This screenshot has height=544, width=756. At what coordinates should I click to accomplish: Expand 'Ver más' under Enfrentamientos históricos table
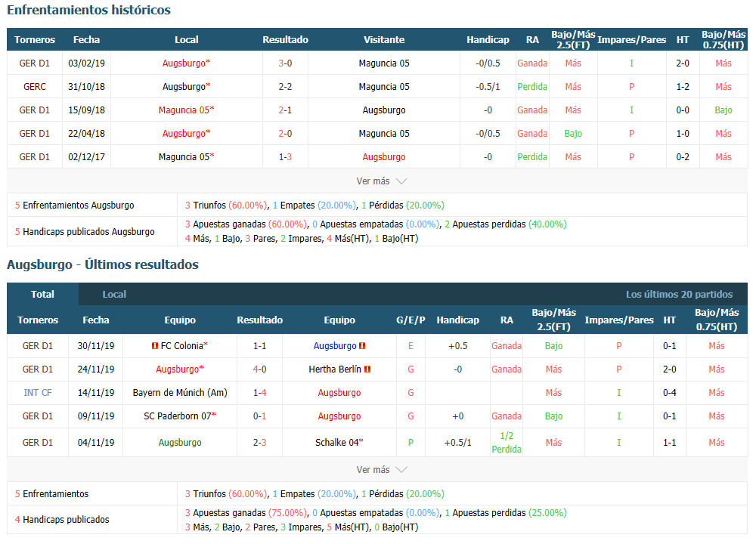(381, 181)
